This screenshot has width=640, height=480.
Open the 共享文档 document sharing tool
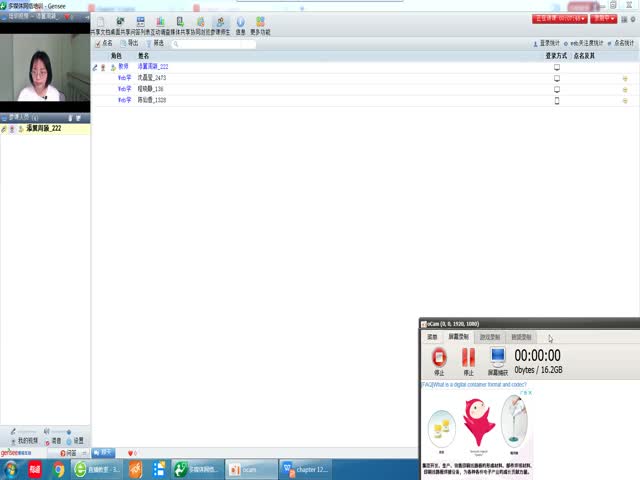click(100, 24)
